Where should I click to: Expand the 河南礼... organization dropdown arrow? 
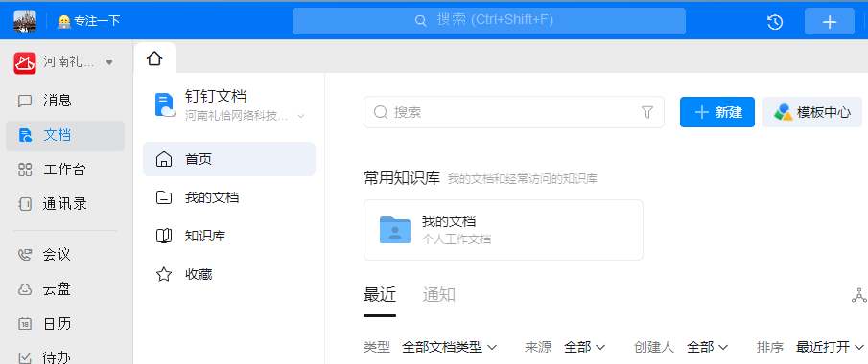(x=109, y=62)
